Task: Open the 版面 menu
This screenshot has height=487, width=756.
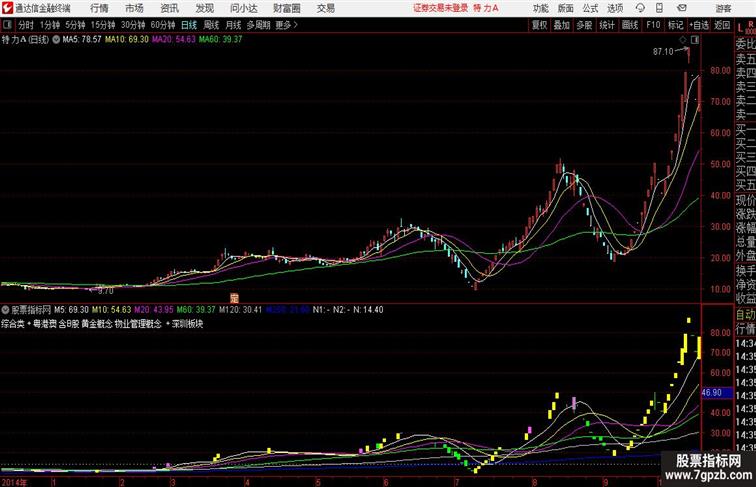Action: [x=566, y=8]
